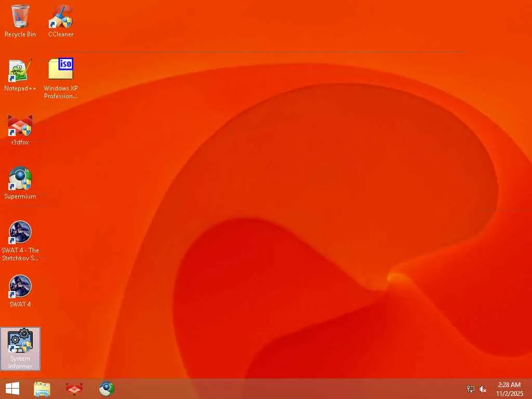Open File Explorer from the taskbar
The image size is (532, 399).
[x=42, y=389]
